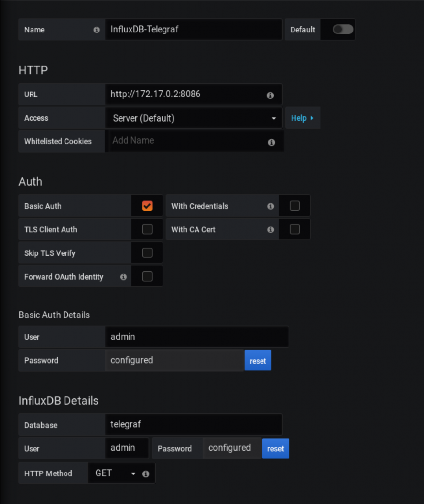Open the HTTP Method GET dropdown

click(x=115, y=473)
